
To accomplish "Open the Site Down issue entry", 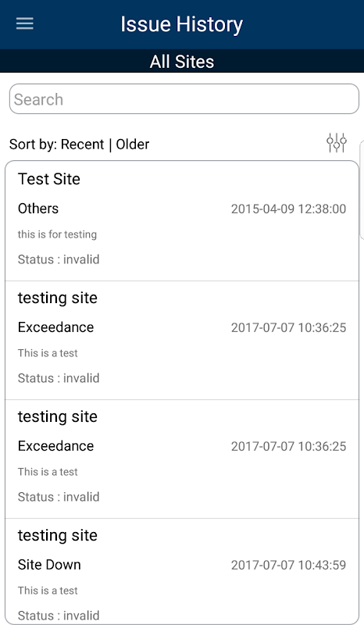I will [x=182, y=572].
